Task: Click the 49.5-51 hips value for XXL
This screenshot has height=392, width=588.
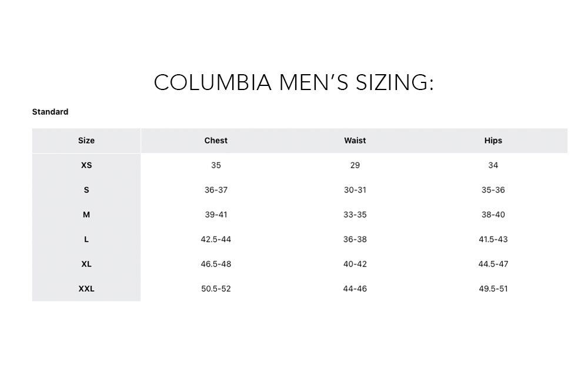Action: (493, 289)
